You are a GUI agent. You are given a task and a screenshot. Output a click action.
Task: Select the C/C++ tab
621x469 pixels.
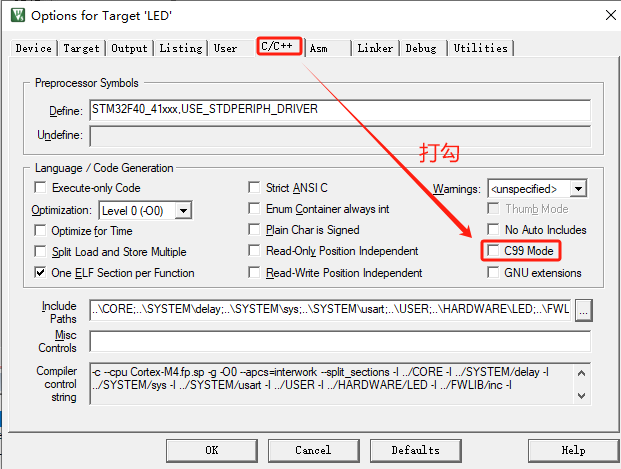click(x=279, y=46)
